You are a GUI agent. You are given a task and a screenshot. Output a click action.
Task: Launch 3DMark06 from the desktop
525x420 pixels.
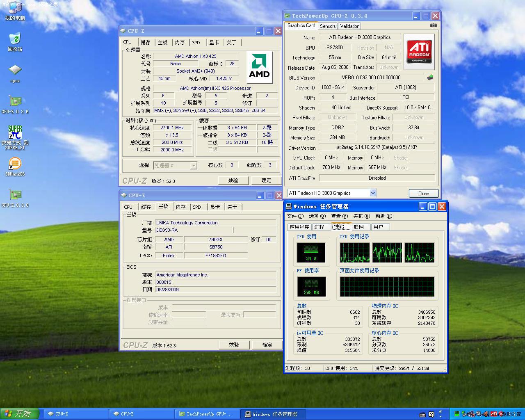15,164
